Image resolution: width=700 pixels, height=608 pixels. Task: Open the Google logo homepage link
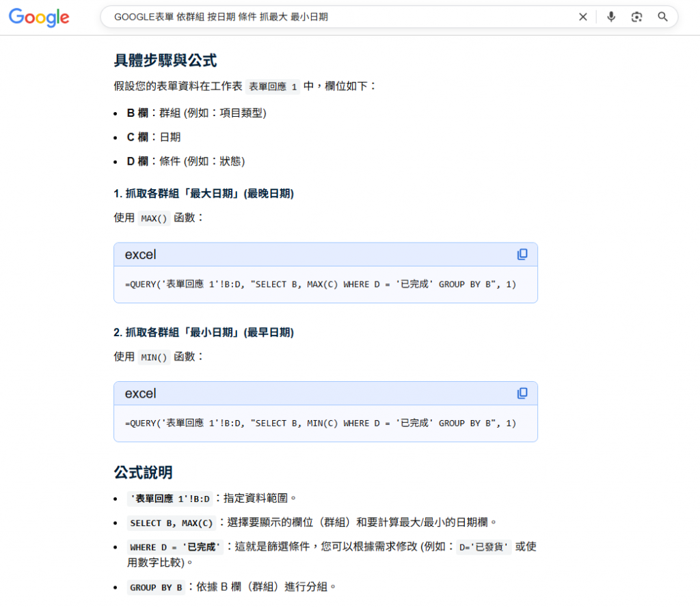click(x=39, y=17)
